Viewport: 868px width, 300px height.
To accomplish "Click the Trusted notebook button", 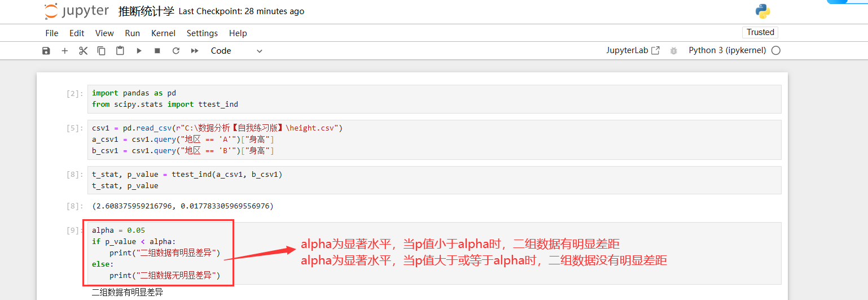I will point(760,32).
